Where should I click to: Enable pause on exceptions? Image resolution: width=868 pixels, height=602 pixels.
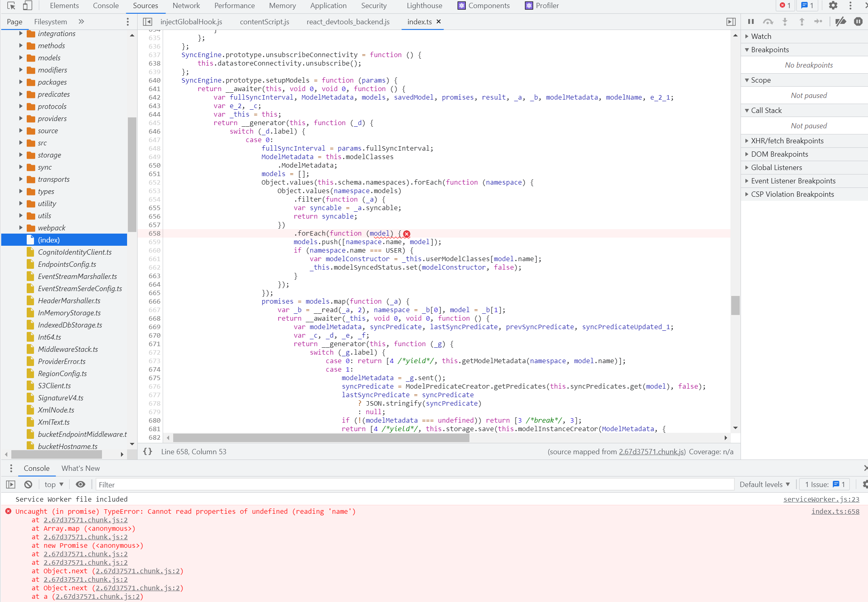858,21
